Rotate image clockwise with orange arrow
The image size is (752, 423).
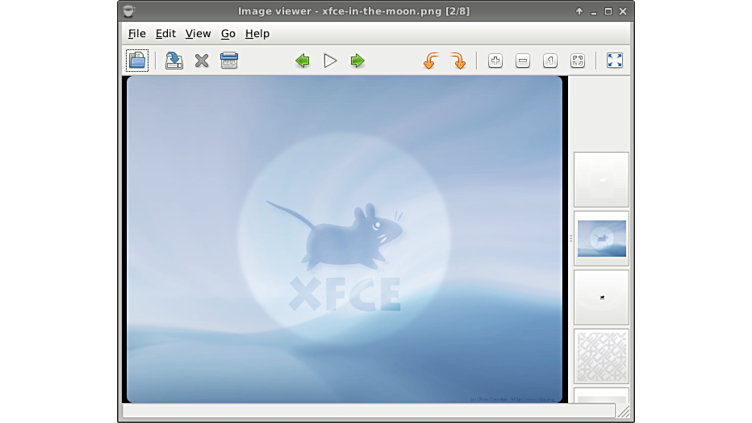[x=458, y=61]
